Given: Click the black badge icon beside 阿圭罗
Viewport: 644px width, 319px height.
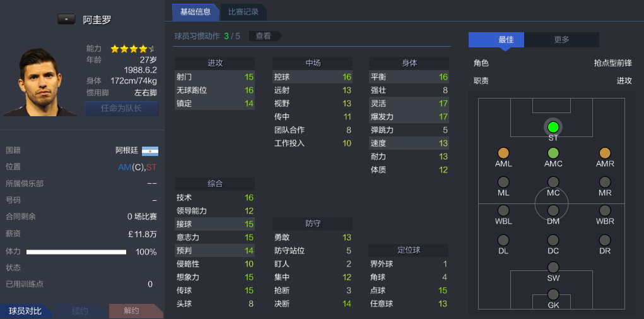Looking at the screenshot, I should [x=66, y=19].
